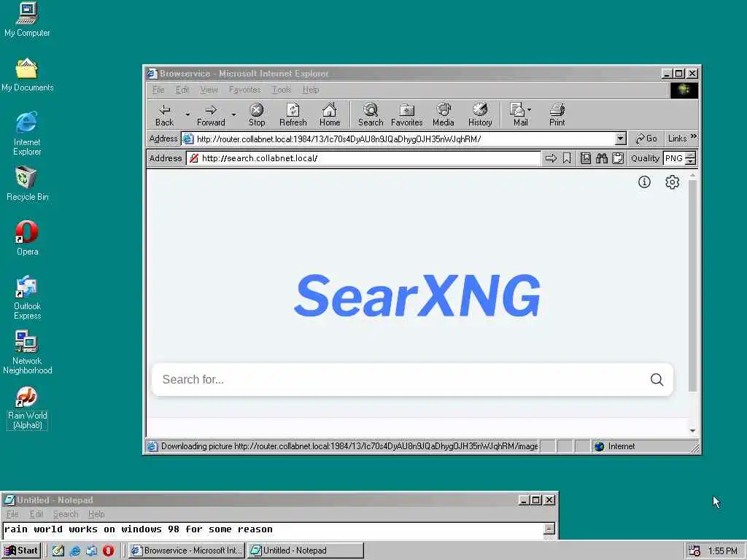Click the Refresh toolbar button
The width and height of the screenshot is (747, 560).
(293, 115)
